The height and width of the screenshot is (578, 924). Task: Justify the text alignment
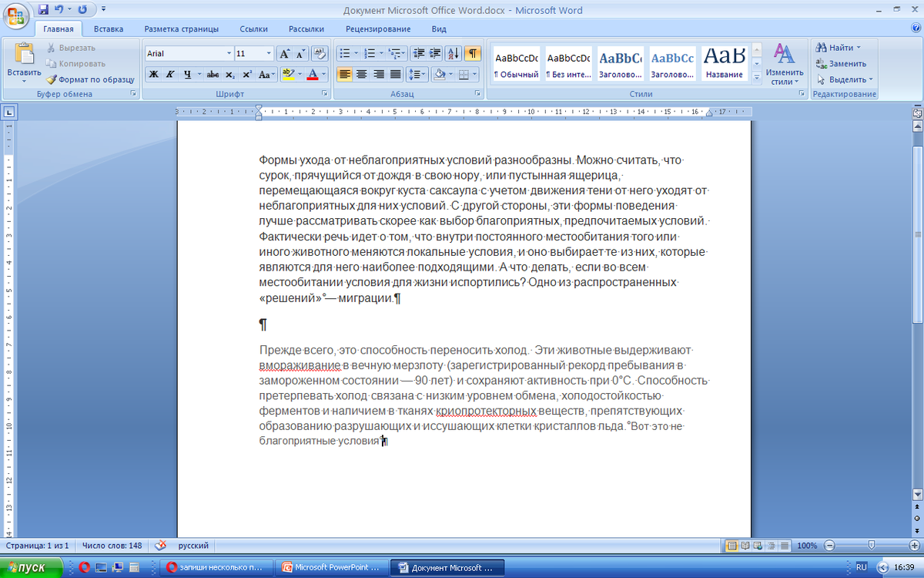tap(396, 75)
